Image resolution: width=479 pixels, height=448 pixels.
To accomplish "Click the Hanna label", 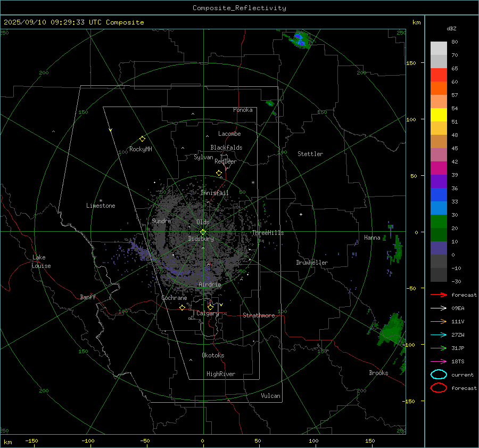I will click(372, 238).
